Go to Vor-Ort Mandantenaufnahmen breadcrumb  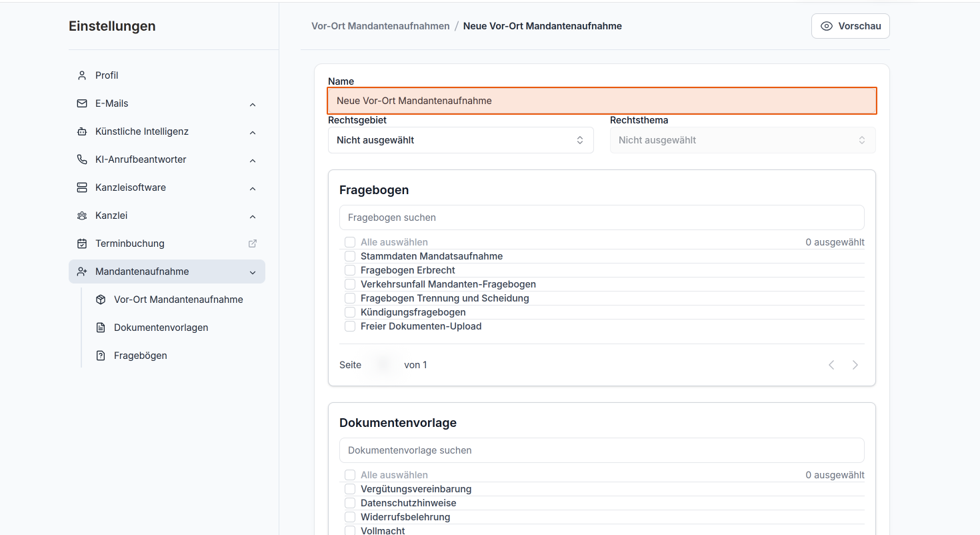click(381, 26)
